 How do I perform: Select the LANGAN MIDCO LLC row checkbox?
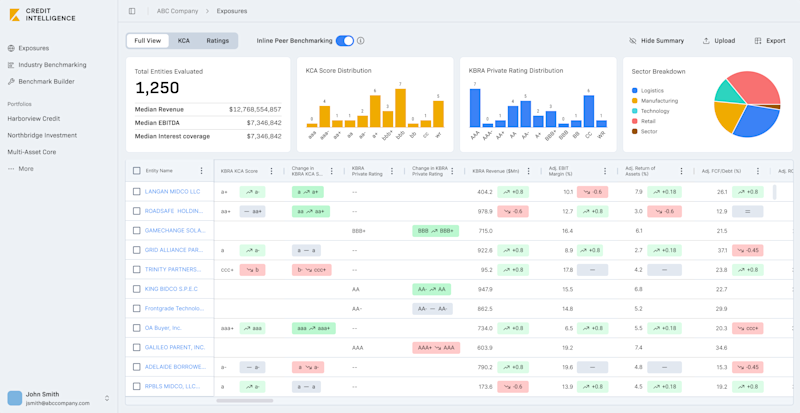136,191
